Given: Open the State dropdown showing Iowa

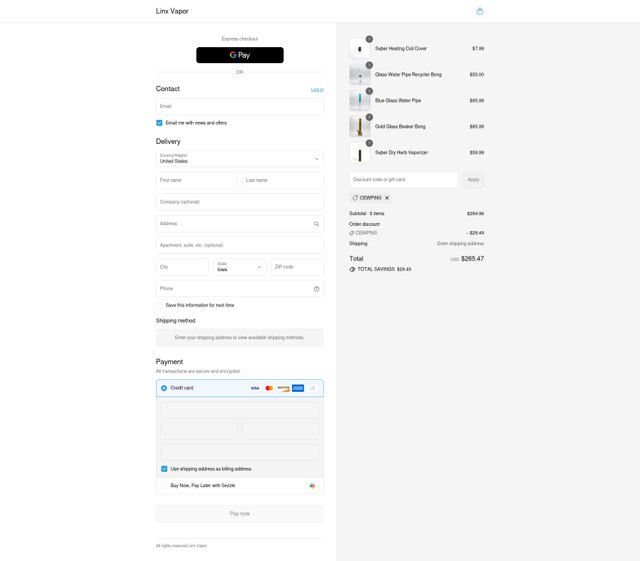Looking at the screenshot, I should [240, 267].
